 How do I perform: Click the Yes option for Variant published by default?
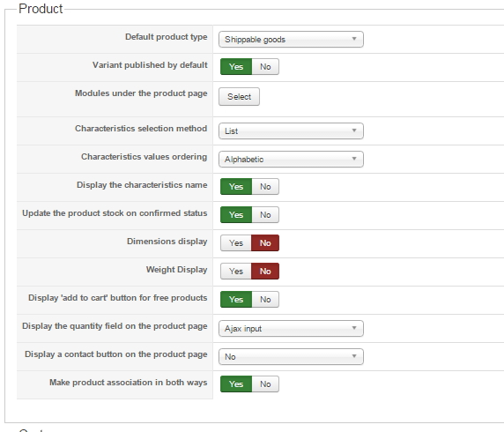pos(236,67)
